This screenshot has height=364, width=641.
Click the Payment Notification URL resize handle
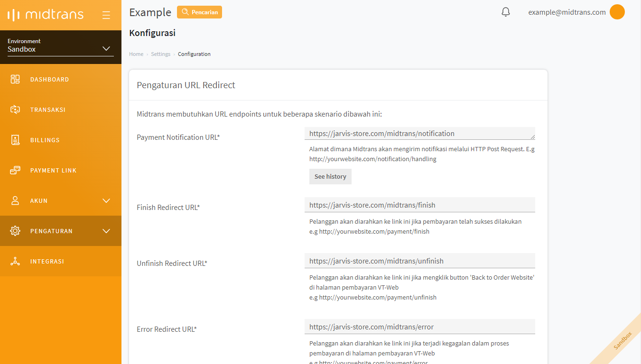tap(532, 136)
